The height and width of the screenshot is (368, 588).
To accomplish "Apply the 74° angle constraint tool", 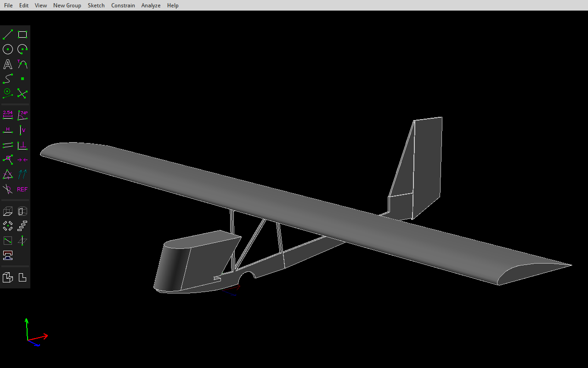I will 22,115.
